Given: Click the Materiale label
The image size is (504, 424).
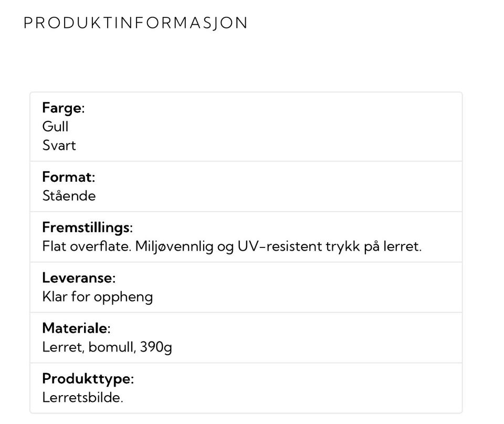Looking at the screenshot, I should 76,328.
